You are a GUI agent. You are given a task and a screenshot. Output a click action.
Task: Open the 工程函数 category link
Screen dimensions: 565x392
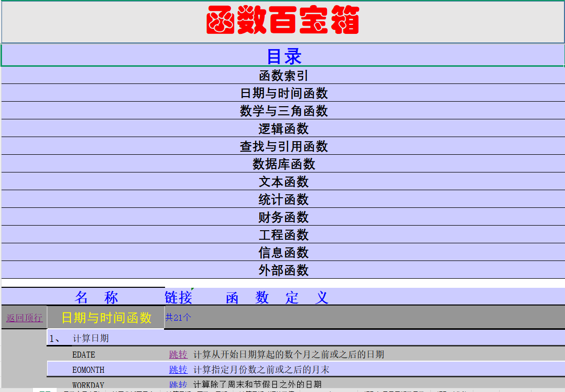tap(282, 235)
